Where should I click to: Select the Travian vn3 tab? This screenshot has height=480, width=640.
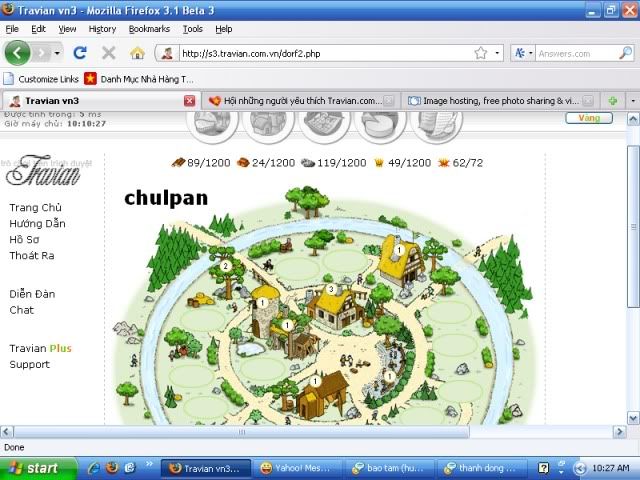pyautogui.click(x=100, y=101)
